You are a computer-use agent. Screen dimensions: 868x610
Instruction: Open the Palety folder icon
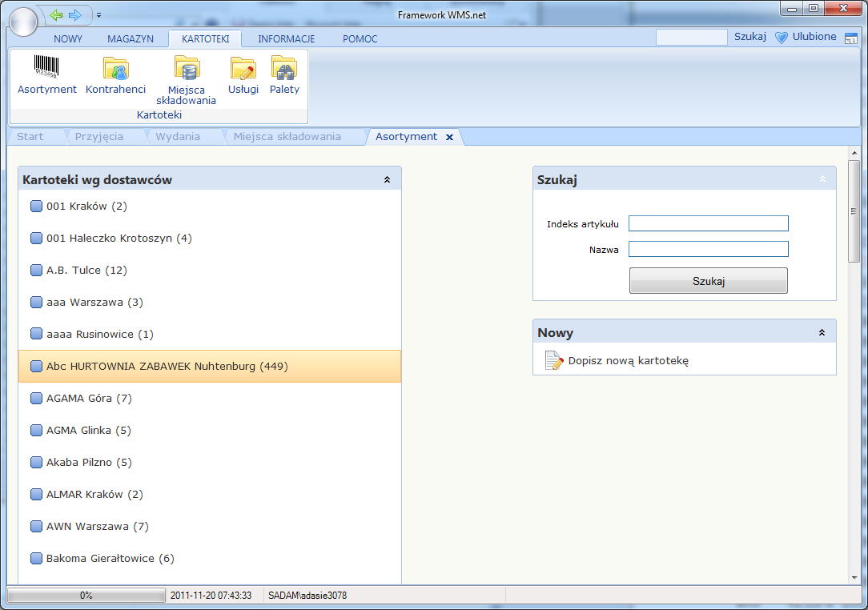click(284, 67)
